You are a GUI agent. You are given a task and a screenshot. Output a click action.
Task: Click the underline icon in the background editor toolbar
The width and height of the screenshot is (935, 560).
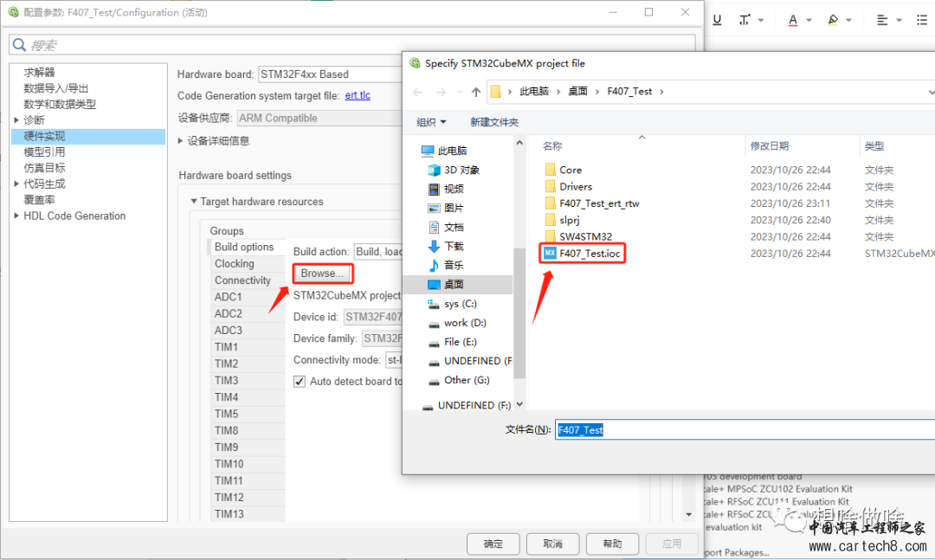pos(717,20)
